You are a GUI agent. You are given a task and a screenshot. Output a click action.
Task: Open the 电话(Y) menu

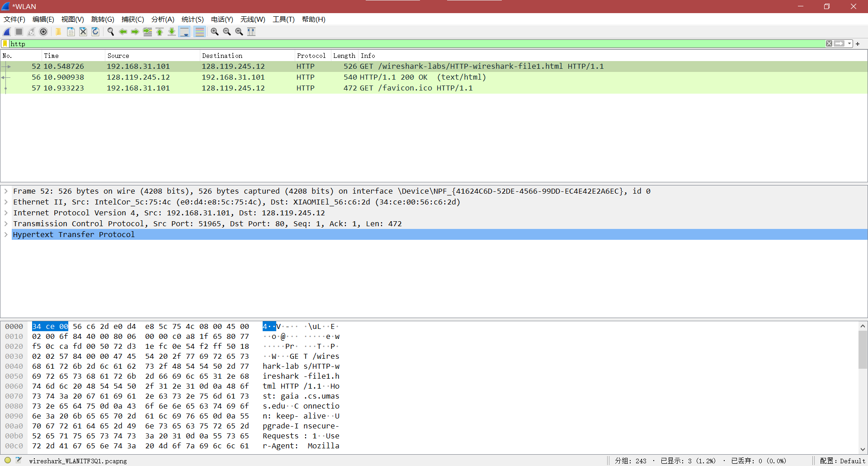(x=222, y=19)
